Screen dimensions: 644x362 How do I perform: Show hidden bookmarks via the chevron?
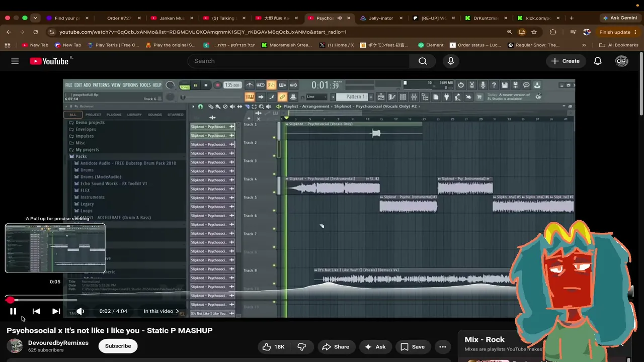[584, 45]
